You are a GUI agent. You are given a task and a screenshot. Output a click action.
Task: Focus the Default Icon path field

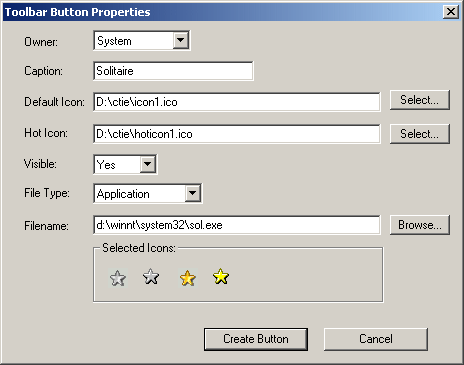point(237,102)
